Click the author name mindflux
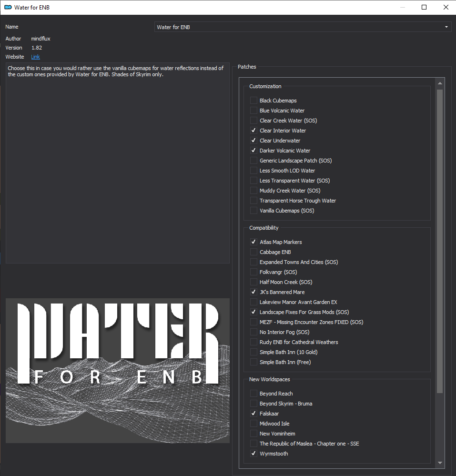 coord(41,39)
